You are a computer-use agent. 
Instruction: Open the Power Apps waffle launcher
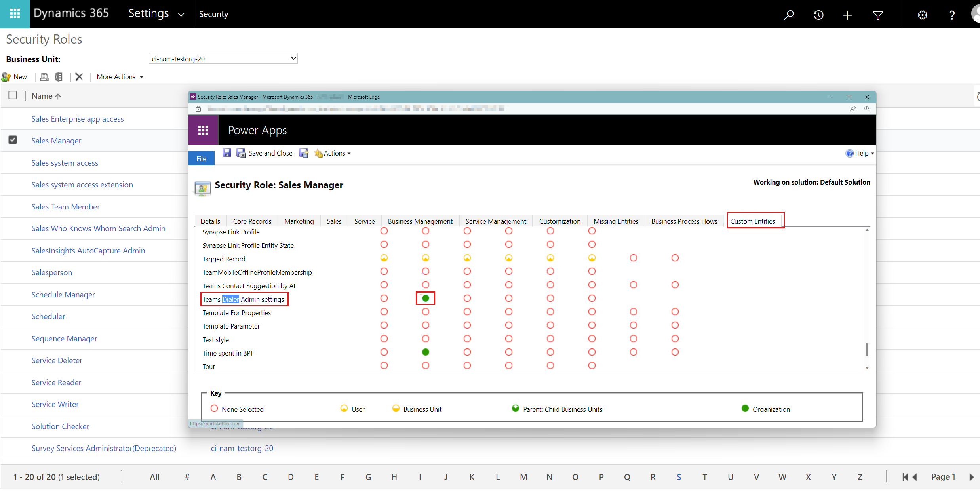(x=203, y=130)
